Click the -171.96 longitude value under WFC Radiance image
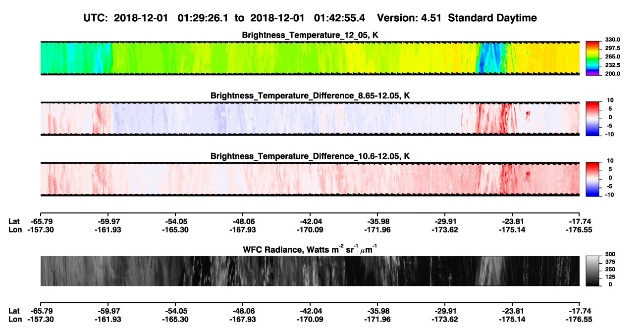The width and height of the screenshot is (644, 330). [x=377, y=320]
